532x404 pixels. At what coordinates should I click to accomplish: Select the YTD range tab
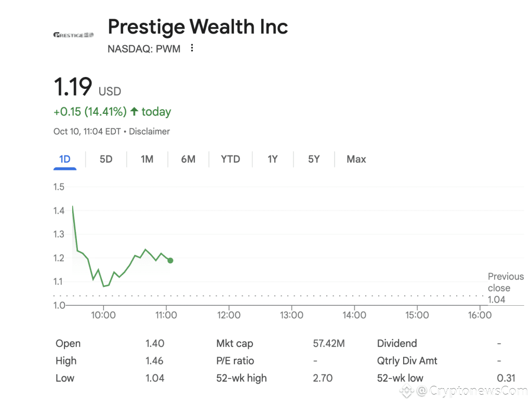[x=231, y=159]
